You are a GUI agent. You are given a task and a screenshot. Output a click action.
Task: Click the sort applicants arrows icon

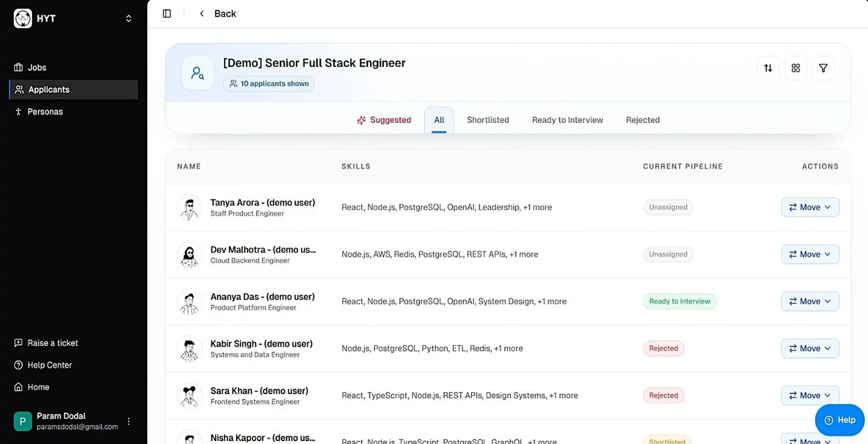768,68
